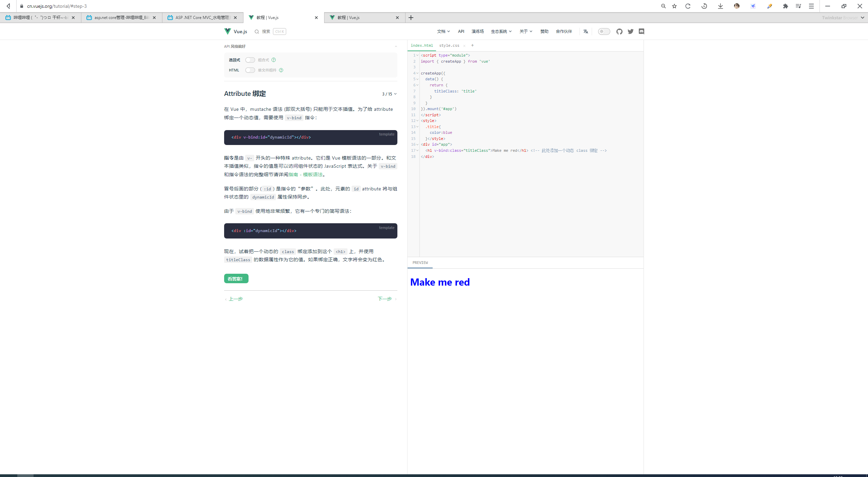Viewport: 868px width, 477px height.
Task: Click the URL address bar
Action: click(57, 6)
